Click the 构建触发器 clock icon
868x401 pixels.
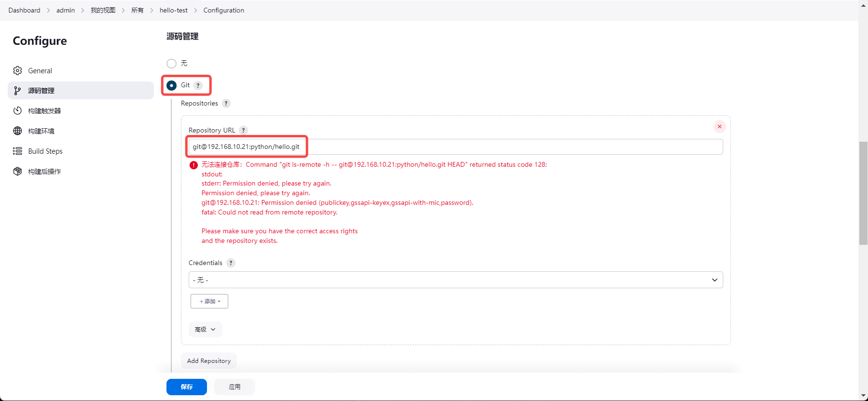pos(18,111)
